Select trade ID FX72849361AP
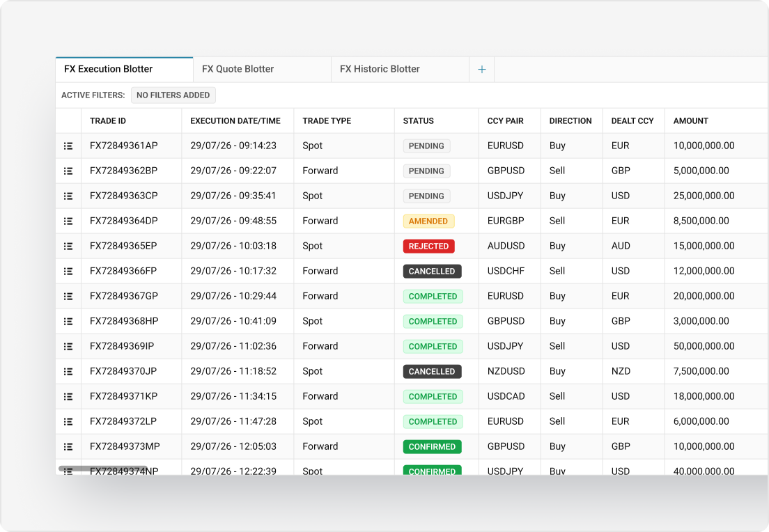The image size is (769, 532). coord(123,146)
